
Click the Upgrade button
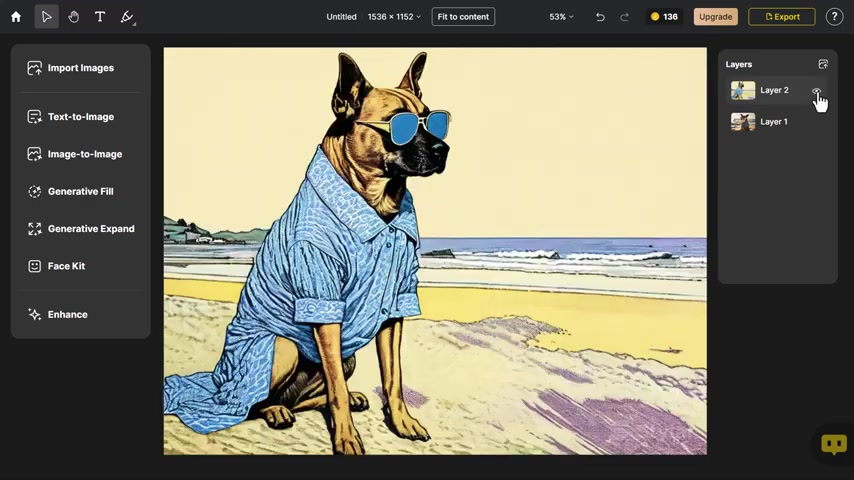pos(715,17)
